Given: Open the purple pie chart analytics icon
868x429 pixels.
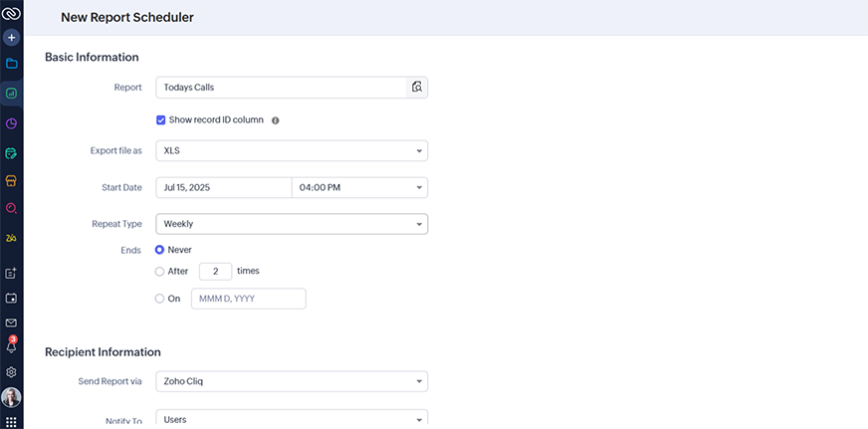Looking at the screenshot, I should click(x=11, y=123).
